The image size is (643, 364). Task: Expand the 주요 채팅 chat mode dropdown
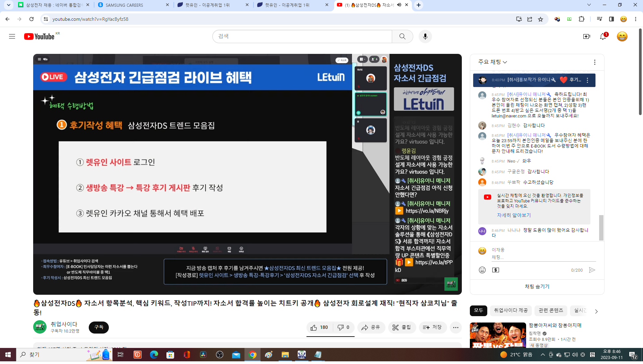[x=493, y=62]
